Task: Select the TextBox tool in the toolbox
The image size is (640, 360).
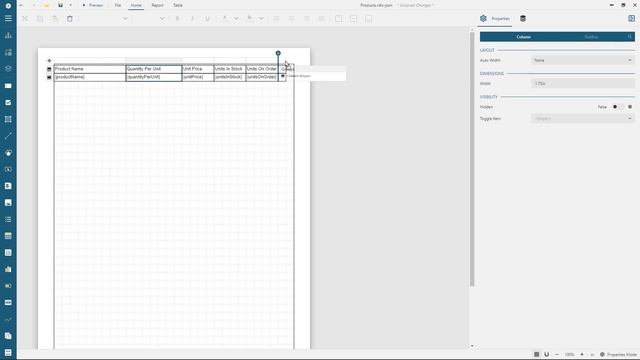Action: pos(8,86)
